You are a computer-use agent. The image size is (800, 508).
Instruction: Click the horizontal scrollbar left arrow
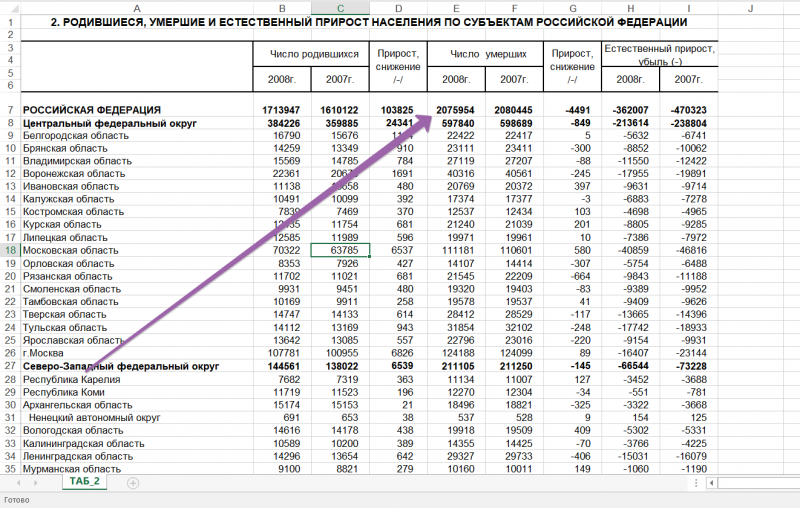click(x=711, y=482)
